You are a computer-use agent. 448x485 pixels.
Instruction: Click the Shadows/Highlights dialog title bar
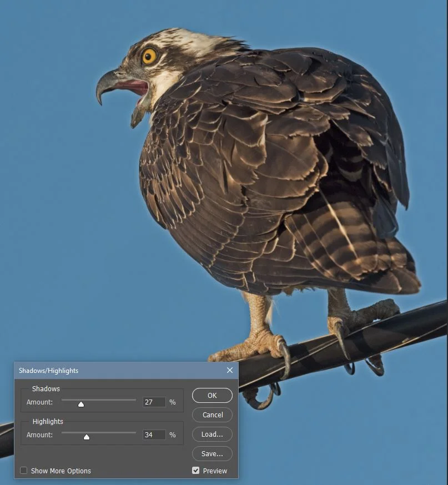pyautogui.click(x=83, y=370)
